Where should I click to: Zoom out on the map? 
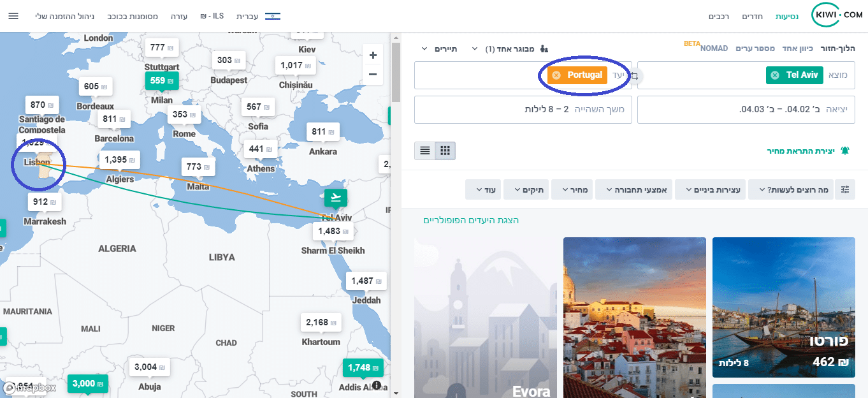point(373,74)
